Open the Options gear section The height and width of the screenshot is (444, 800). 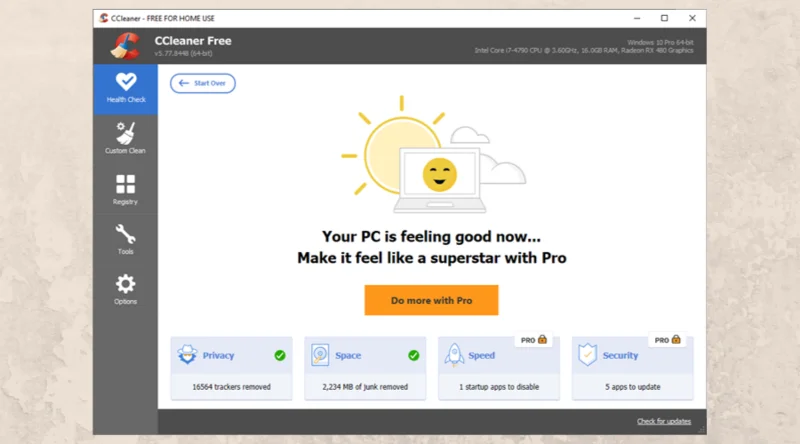(x=126, y=289)
